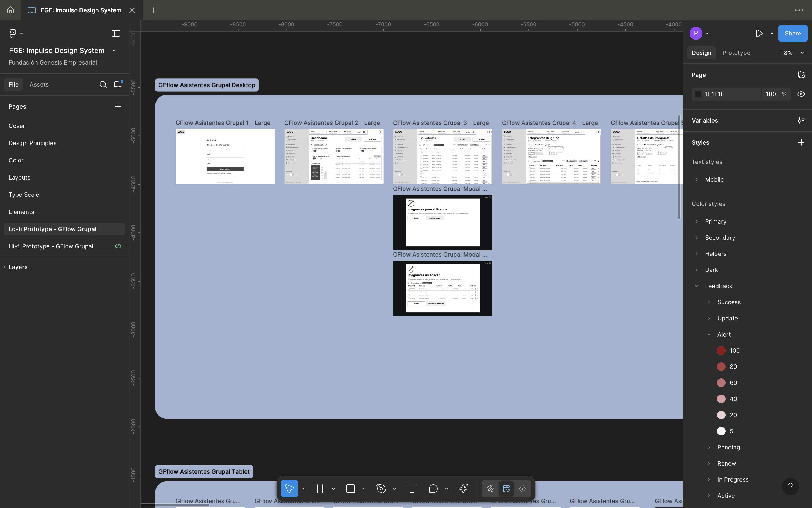Viewport: 812px width, 508px height.
Task: Close the FGE: Impulso Design System tab
Action: tap(132, 10)
